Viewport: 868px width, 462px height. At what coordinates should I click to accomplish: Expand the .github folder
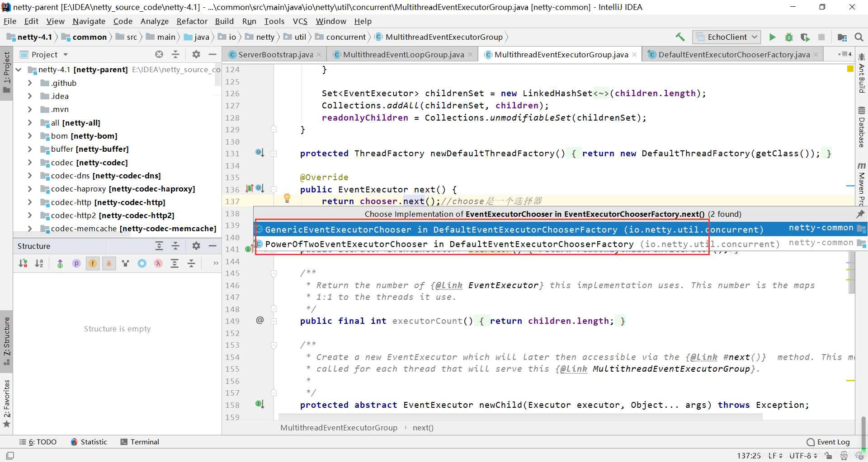[x=30, y=83]
